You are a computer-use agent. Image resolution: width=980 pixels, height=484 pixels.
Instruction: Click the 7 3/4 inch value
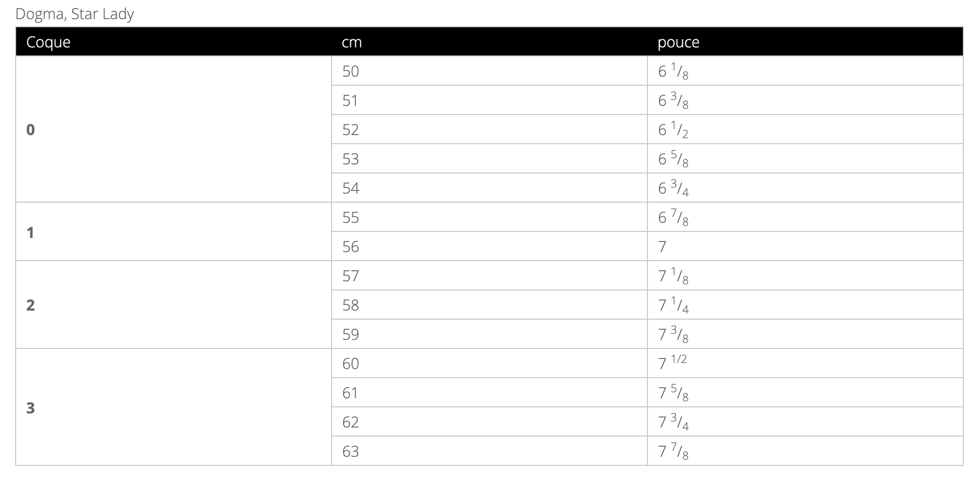[x=673, y=422]
